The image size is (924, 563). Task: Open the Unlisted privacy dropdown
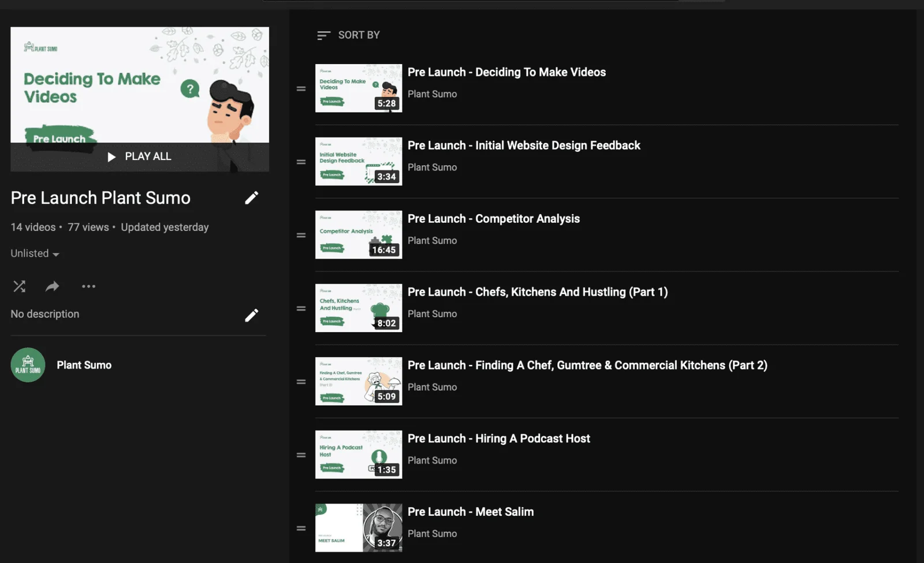click(x=35, y=253)
